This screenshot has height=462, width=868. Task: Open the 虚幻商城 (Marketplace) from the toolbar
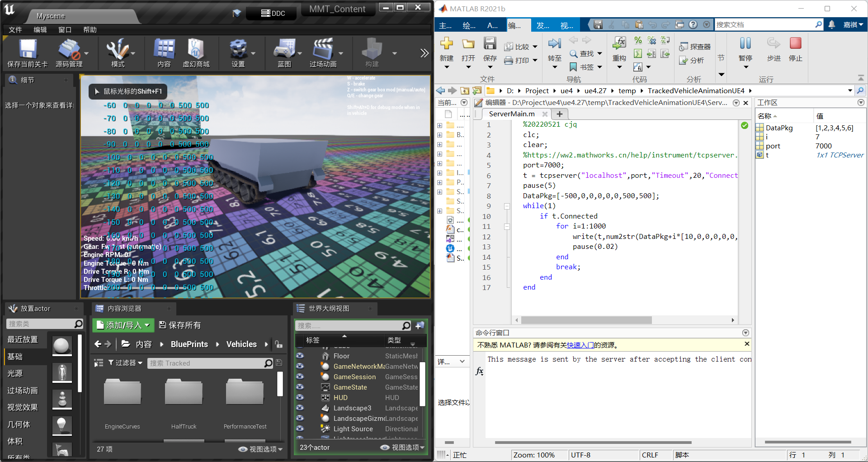pyautogui.click(x=196, y=52)
